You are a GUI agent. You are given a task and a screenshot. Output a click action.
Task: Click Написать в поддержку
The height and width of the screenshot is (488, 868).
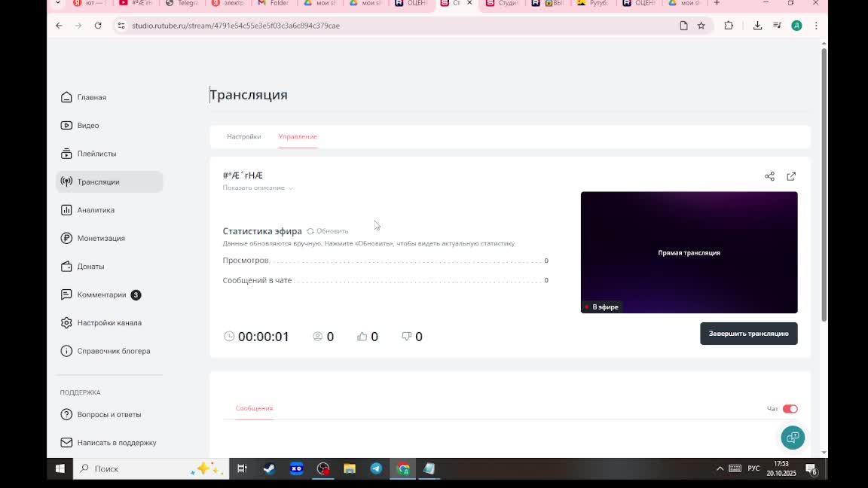[108, 443]
